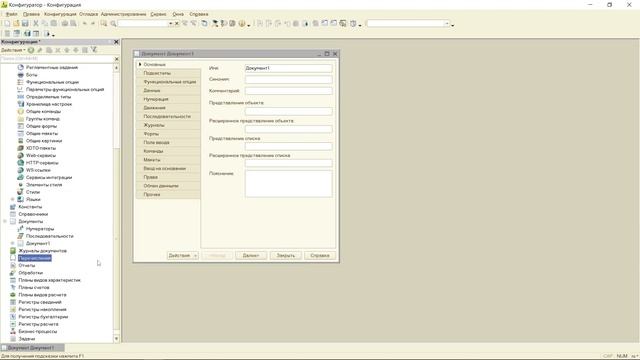The height and width of the screenshot is (360, 640).
Task: Click the filter icon in the Конфигурация panel toolbar
Action: [x=94, y=50]
